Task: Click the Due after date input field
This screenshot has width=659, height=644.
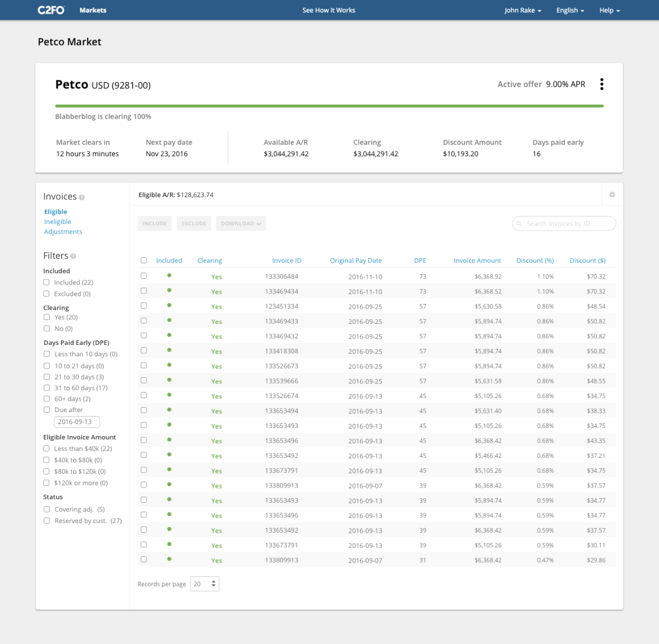Action: pyautogui.click(x=77, y=422)
